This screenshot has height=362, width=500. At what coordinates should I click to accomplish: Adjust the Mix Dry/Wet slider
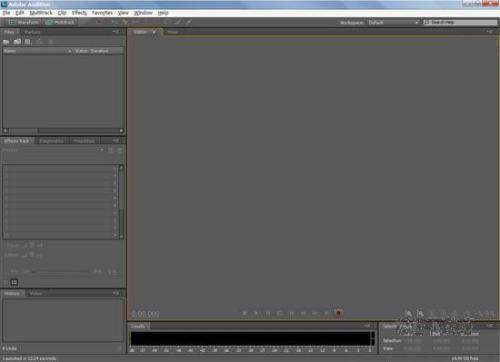[x=61, y=271]
